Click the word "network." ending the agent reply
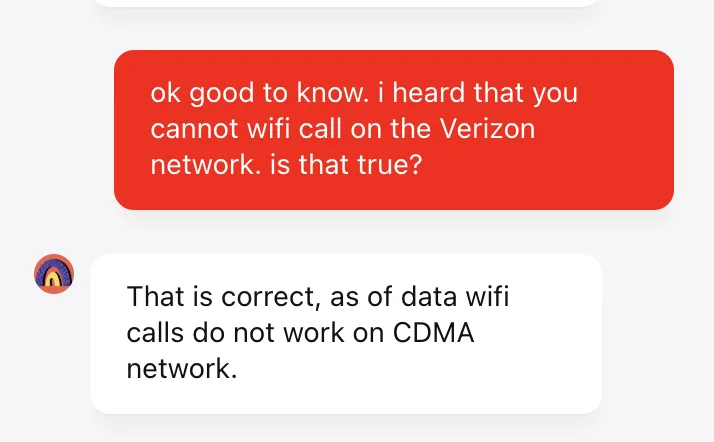714x442 pixels. tap(182, 369)
